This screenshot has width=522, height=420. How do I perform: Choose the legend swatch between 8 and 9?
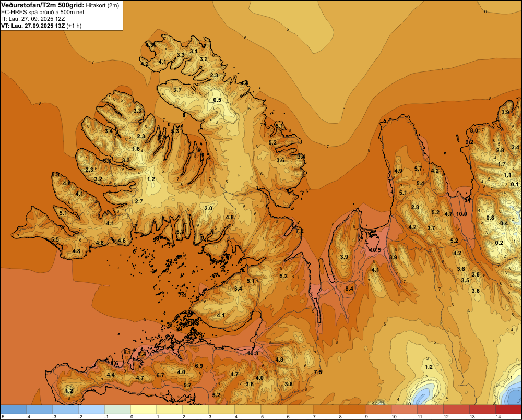coord(352,410)
